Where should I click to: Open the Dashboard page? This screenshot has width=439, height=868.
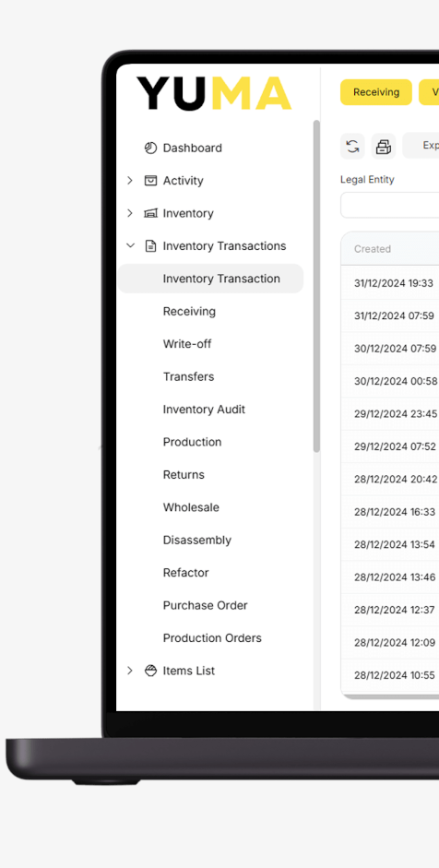pos(192,148)
